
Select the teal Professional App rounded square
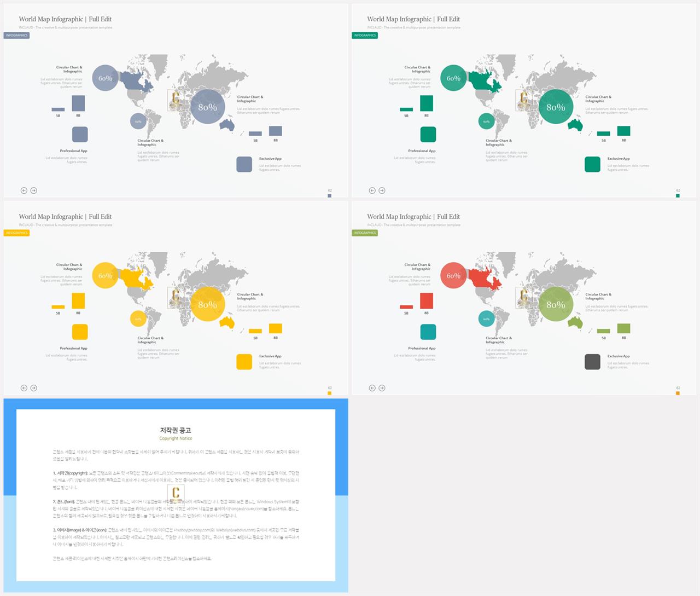point(428,332)
